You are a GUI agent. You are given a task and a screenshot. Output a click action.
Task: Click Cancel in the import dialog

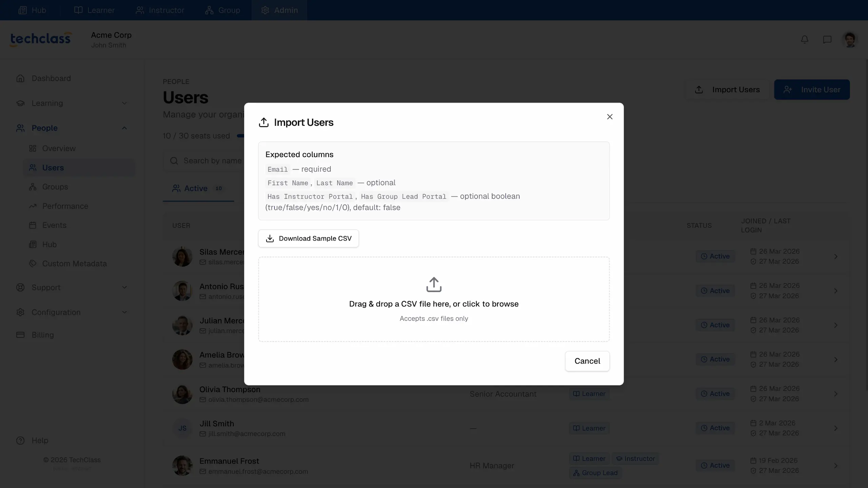(587, 361)
